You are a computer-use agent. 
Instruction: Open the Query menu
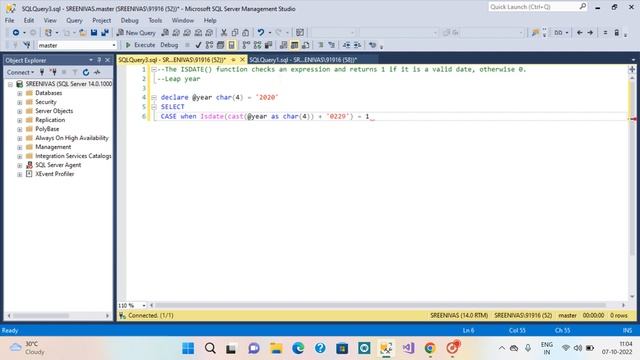click(x=74, y=20)
